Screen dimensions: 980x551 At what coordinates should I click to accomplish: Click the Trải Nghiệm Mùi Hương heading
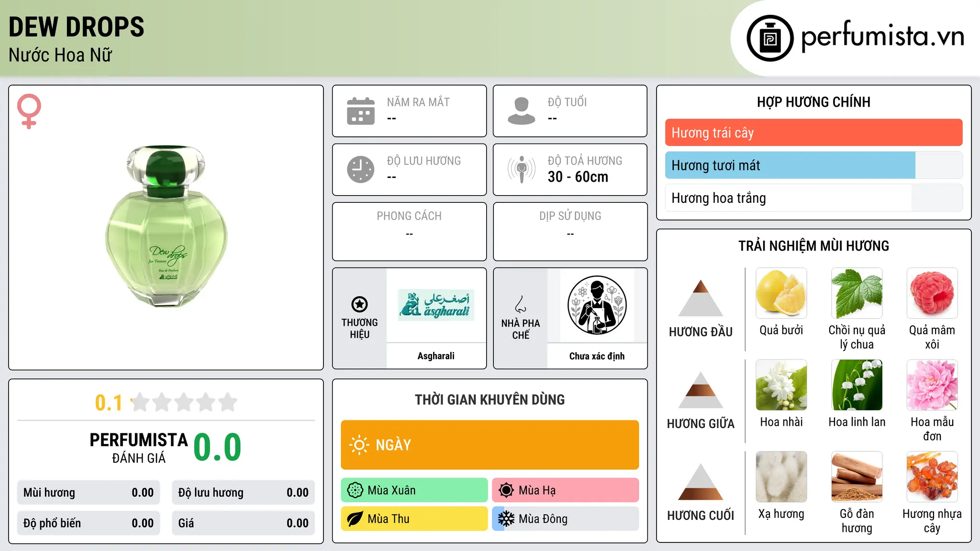(813, 246)
